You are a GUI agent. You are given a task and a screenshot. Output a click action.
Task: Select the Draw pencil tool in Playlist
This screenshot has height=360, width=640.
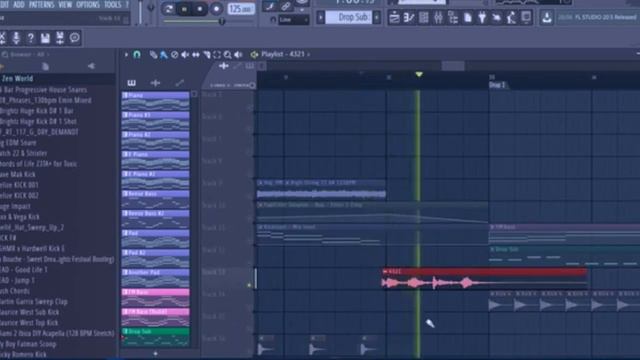[153, 55]
